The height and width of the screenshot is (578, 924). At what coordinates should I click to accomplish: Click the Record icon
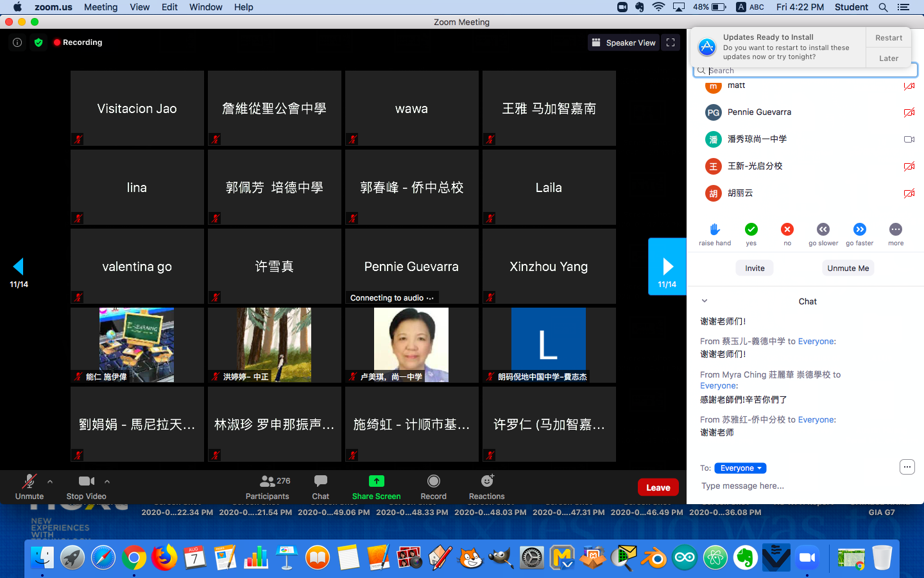[x=434, y=481]
